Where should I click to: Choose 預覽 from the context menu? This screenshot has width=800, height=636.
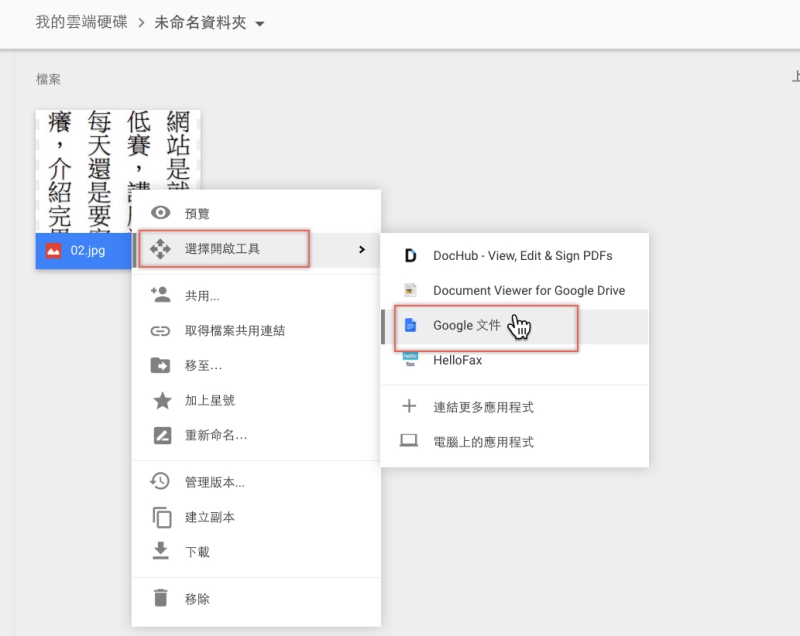click(256, 213)
